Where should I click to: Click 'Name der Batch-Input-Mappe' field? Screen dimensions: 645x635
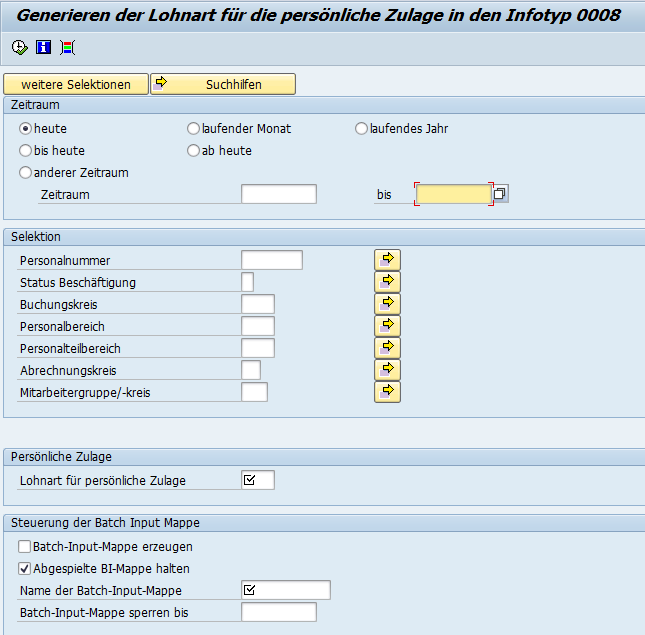tap(286, 590)
